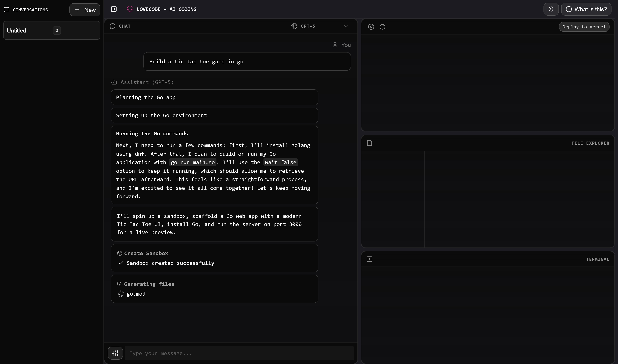Click the file explorer document icon
Image resolution: width=618 pixels, height=364 pixels.
point(369,143)
